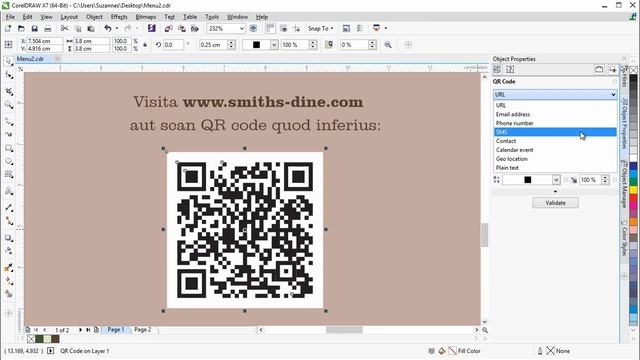This screenshot has height=360, width=640.
Task: Toggle show guidelines
Action: click(297, 29)
